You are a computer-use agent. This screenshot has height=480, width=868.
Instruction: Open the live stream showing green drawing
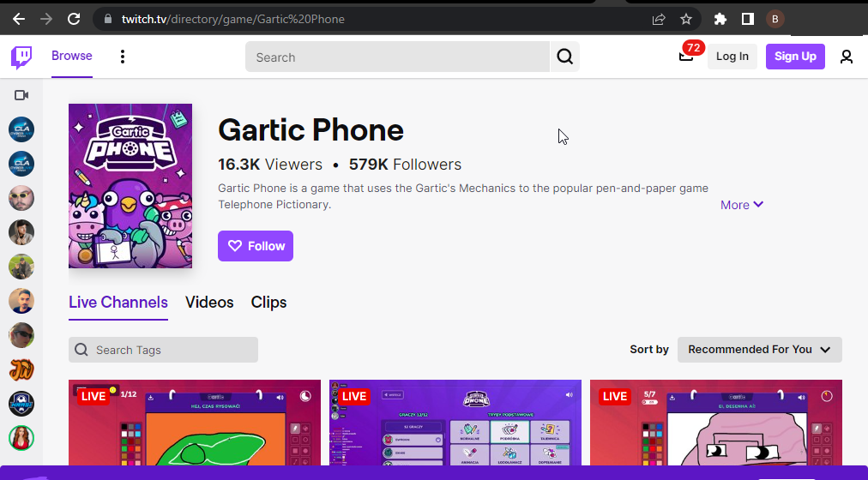point(195,423)
